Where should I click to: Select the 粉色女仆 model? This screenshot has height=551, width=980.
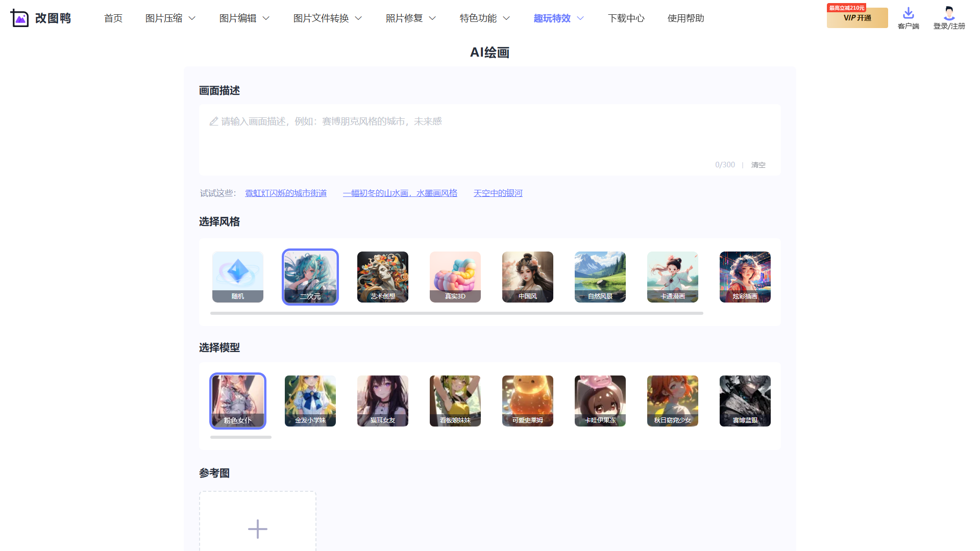click(x=238, y=401)
